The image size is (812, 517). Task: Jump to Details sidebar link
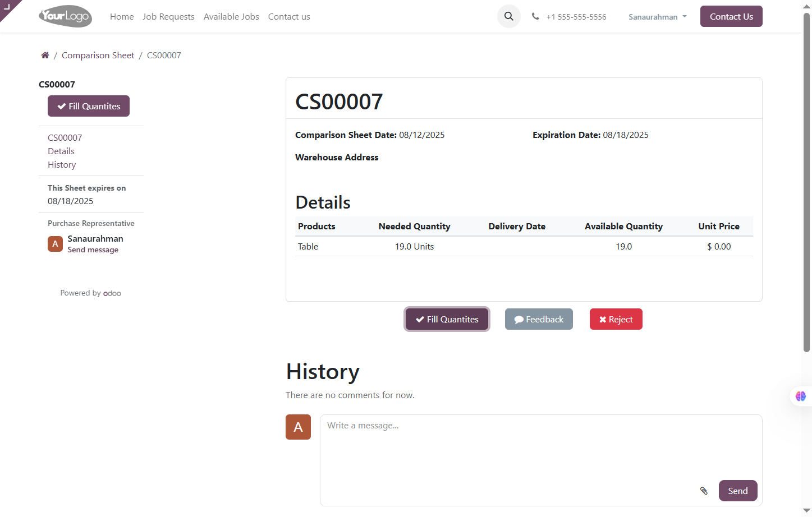[61, 151]
